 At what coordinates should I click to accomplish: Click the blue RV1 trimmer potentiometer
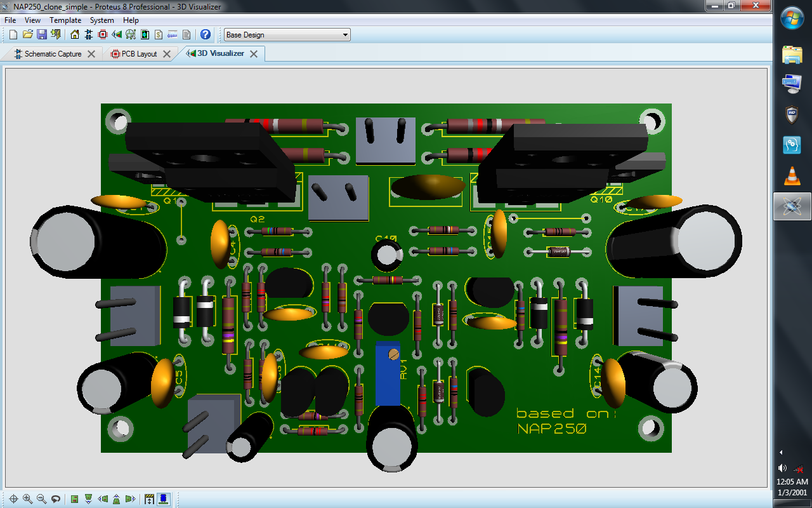pyautogui.click(x=388, y=373)
